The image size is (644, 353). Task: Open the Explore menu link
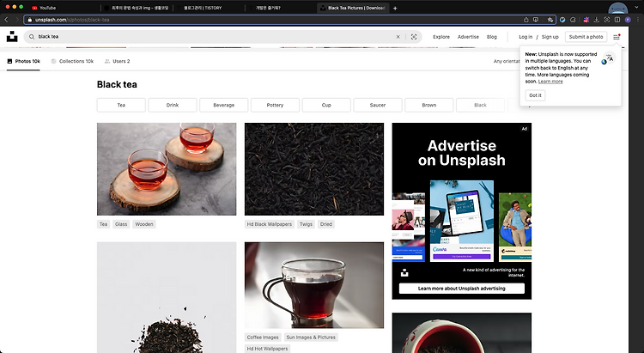point(441,37)
